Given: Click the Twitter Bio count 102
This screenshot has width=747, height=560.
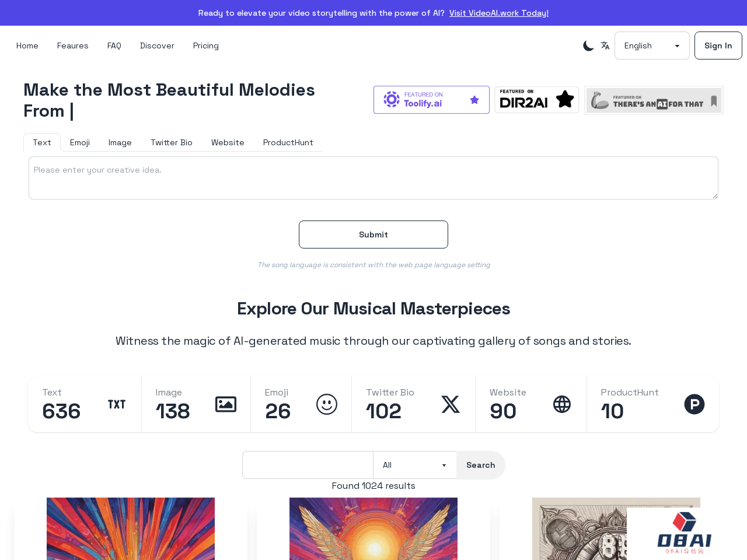Looking at the screenshot, I should [x=384, y=411].
